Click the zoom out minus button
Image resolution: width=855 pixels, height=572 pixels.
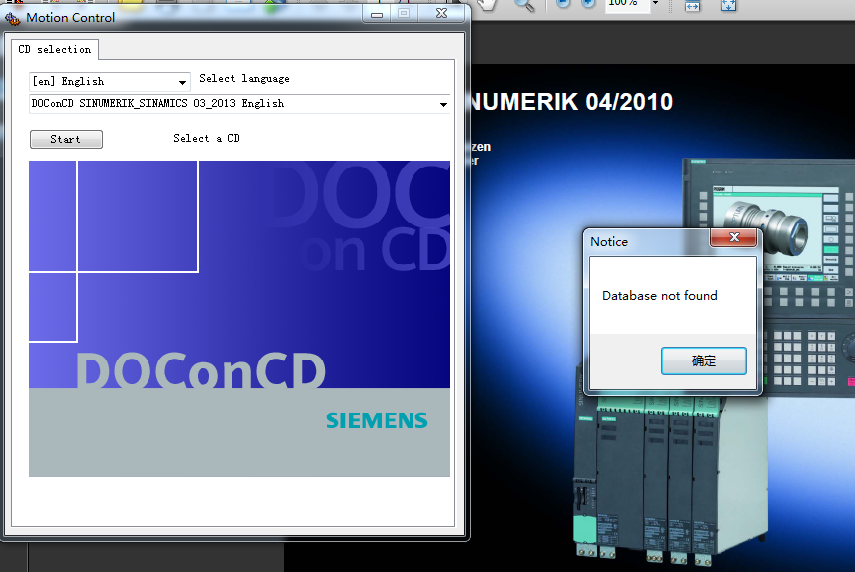click(x=563, y=4)
